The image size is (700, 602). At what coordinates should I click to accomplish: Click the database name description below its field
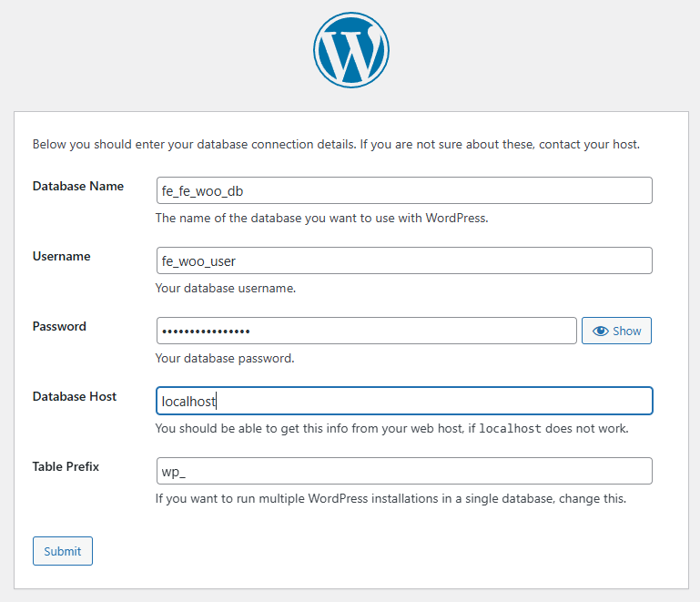[x=321, y=218]
